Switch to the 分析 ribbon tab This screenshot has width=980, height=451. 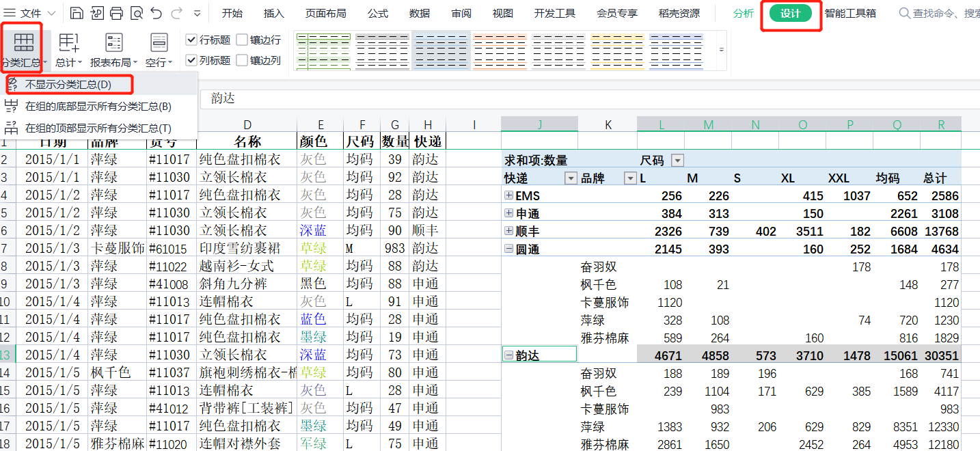[x=744, y=13]
